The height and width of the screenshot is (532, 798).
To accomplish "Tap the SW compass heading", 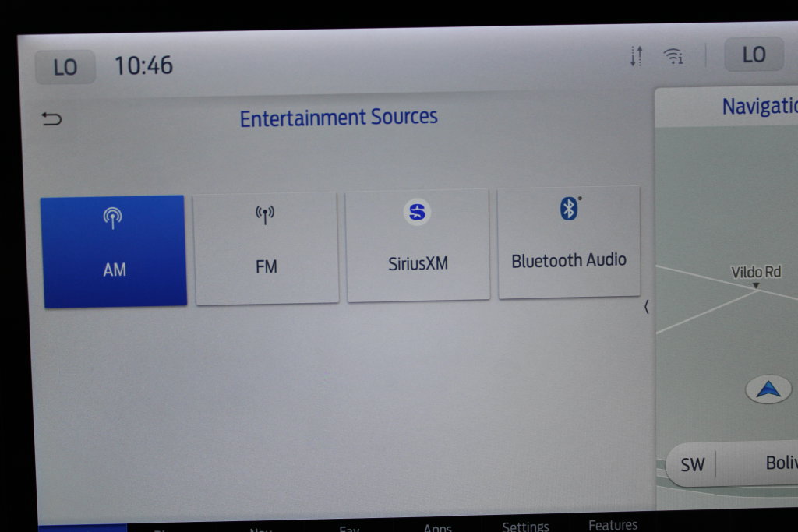I will (693, 464).
